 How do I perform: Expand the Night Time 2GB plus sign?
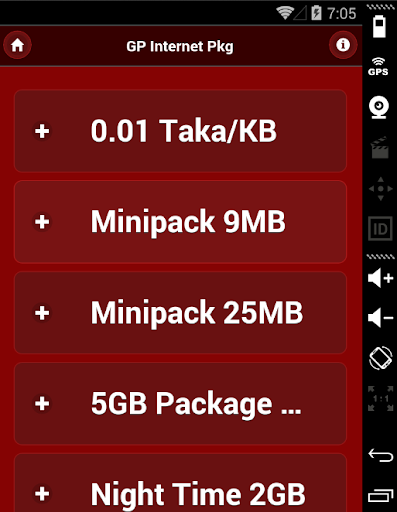(x=42, y=494)
